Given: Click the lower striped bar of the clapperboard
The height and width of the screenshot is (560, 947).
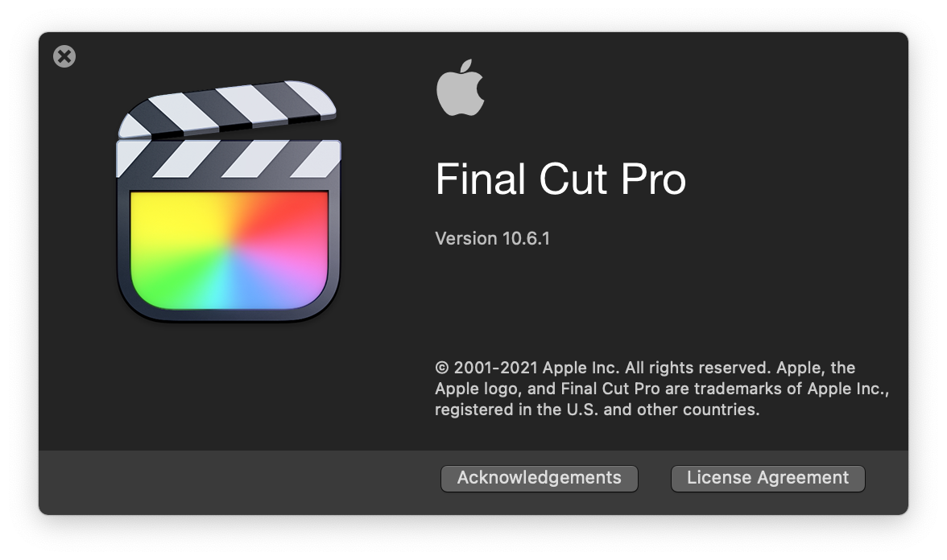Looking at the screenshot, I should coord(229,159).
